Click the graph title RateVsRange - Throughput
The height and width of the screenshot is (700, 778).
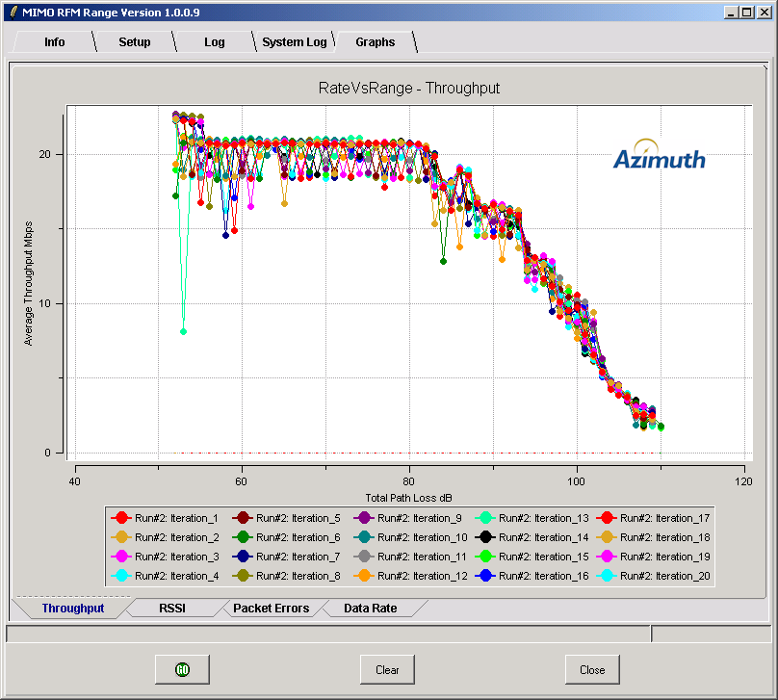point(409,89)
